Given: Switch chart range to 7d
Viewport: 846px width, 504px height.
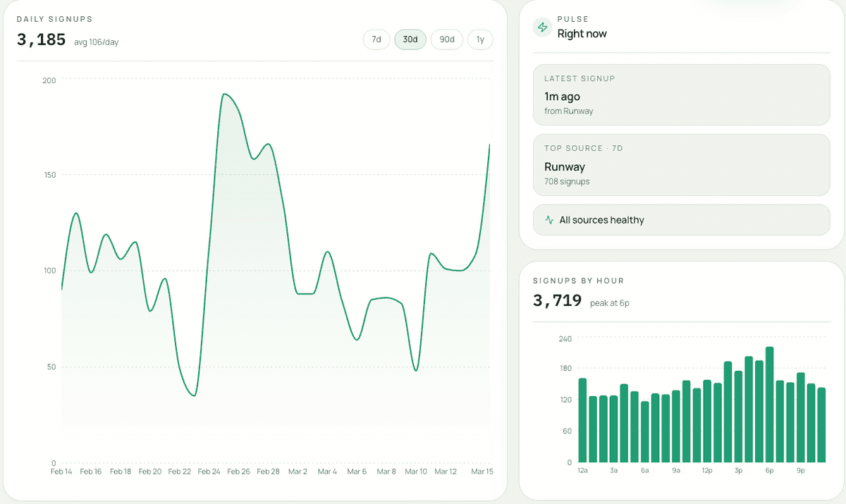Looking at the screenshot, I should 376,39.
